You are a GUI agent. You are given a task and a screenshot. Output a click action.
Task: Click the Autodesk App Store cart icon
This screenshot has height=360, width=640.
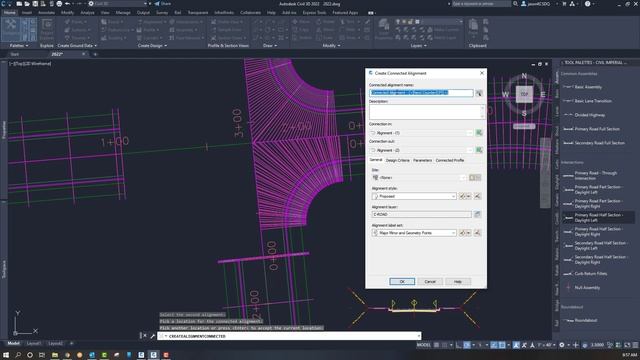(x=564, y=4)
